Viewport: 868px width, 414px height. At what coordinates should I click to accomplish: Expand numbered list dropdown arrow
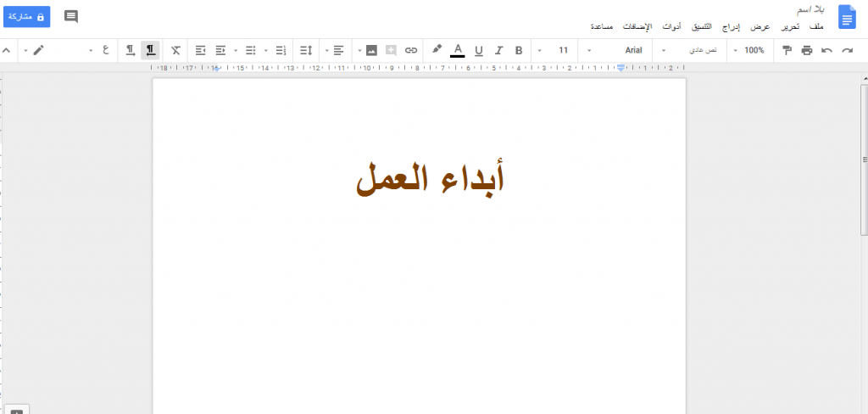click(x=265, y=51)
